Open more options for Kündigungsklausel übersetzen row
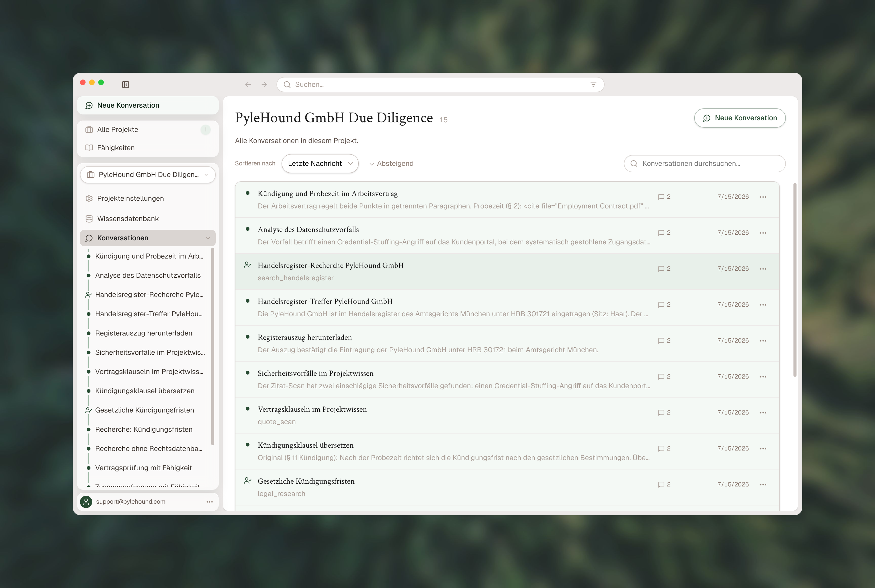Viewport: 875px width, 588px height. [763, 449]
